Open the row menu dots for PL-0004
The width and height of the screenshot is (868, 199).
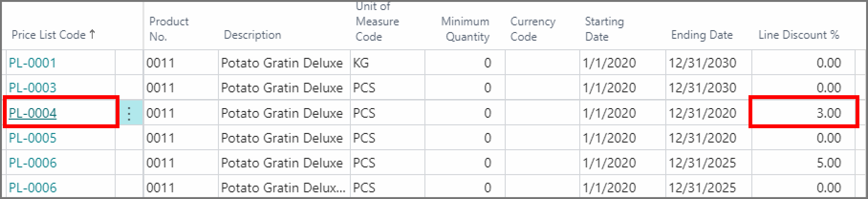pos(129,113)
